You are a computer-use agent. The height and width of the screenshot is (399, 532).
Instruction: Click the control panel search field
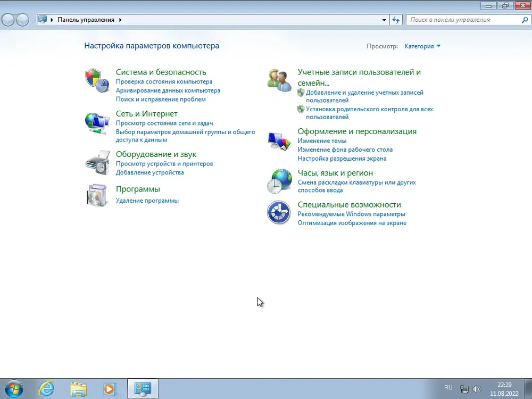(463, 20)
